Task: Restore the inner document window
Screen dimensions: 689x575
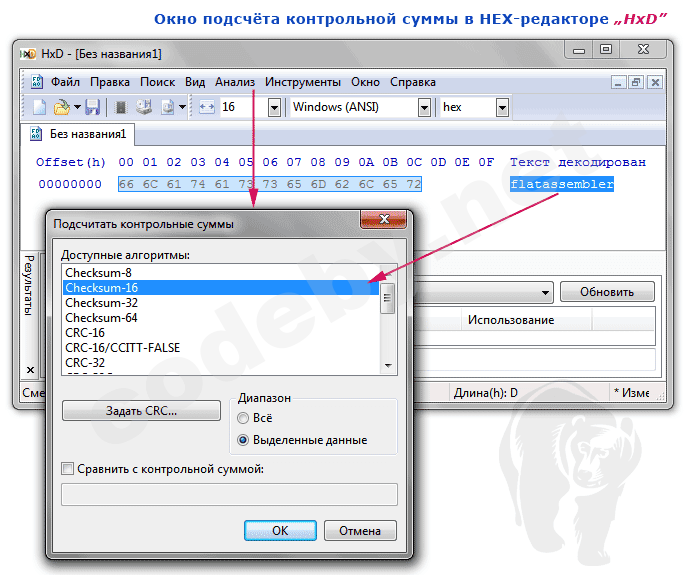Action: pos(636,82)
